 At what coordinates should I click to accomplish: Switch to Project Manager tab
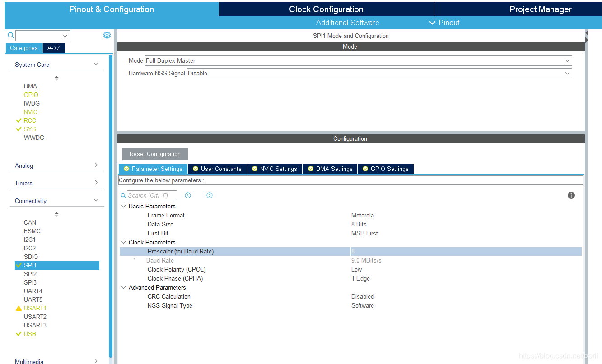pyautogui.click(x=541, y=9)
